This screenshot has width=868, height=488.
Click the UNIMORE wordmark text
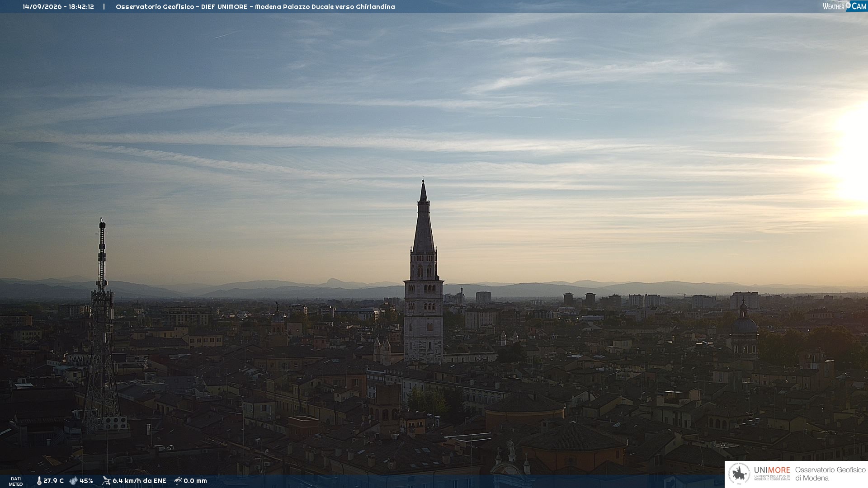point(772,470)
